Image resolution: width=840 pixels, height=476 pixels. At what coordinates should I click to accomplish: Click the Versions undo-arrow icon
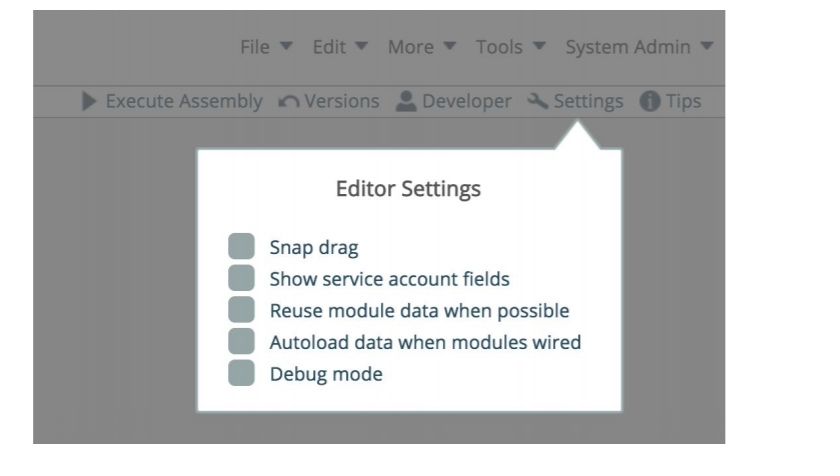coord(286,101)
